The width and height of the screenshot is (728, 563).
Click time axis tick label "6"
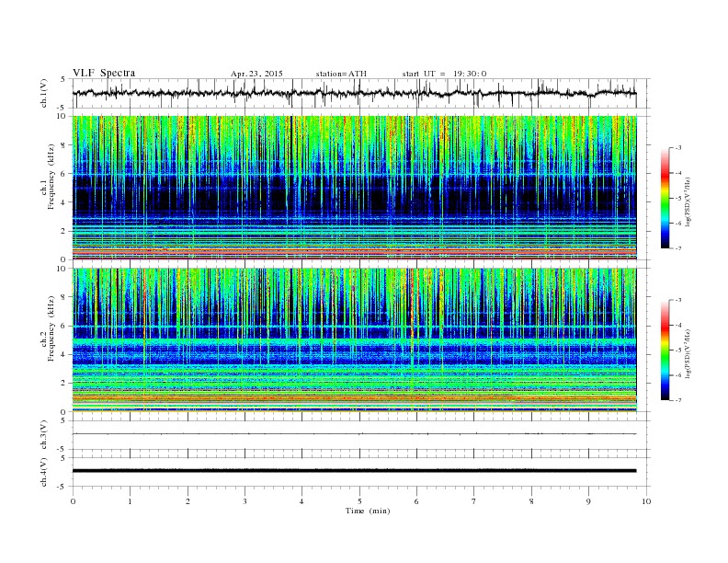(x=416, y=501)
